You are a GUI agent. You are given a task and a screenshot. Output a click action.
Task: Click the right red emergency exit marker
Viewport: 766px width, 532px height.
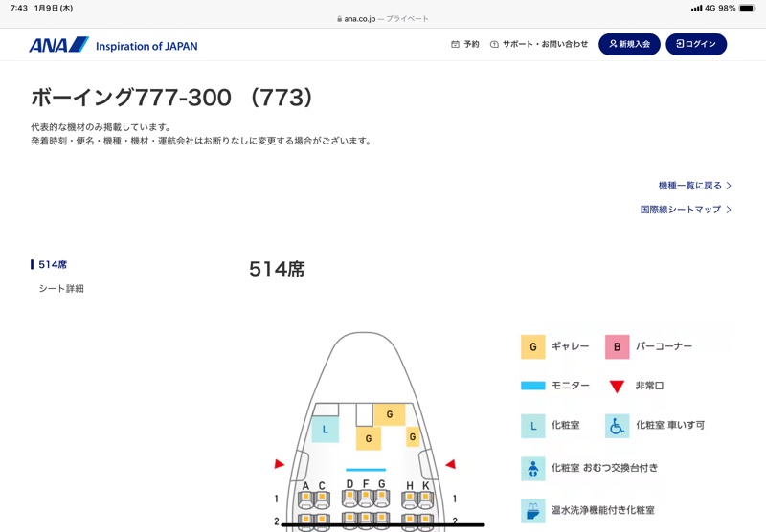coord(450,464)
